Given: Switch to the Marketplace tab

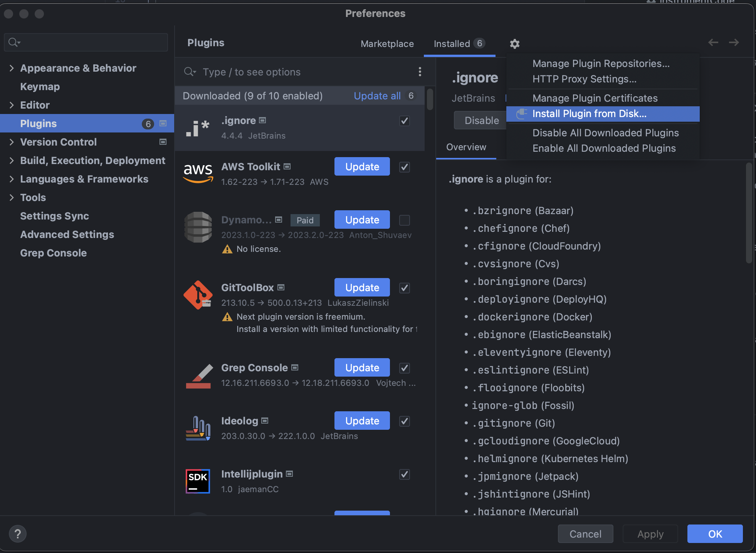Looking at the screenshot, I should coord(387,44).
